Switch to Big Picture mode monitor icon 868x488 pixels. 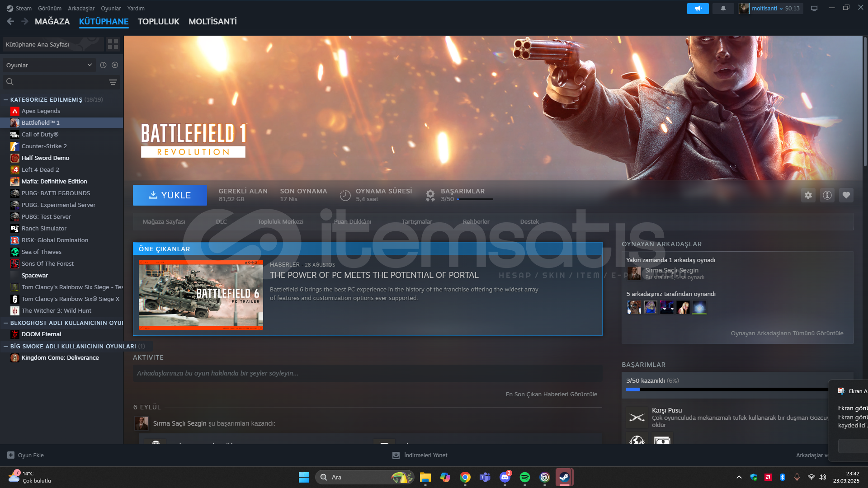[x=814, y=8]
